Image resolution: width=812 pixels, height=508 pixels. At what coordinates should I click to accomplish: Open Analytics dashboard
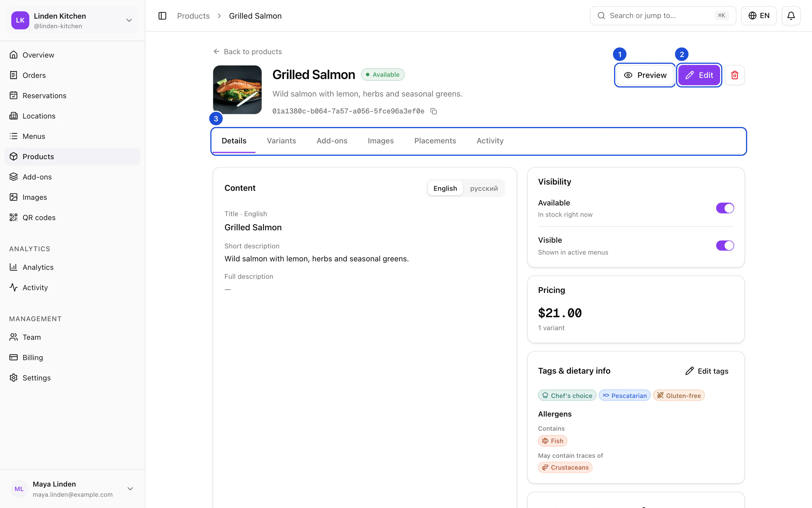[72, 267]
